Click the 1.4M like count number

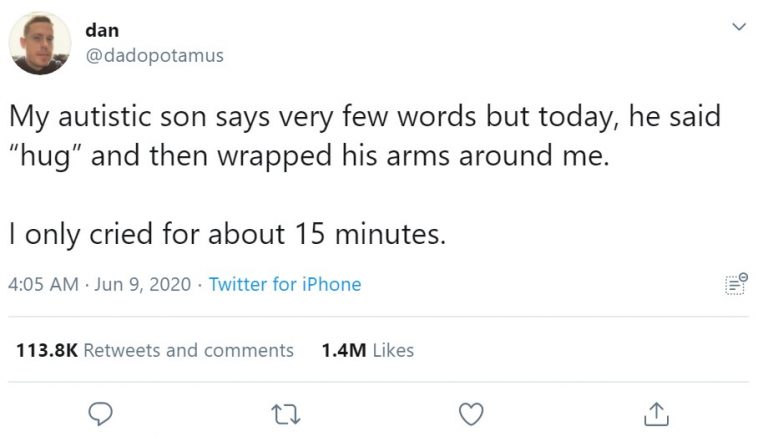[x=341, y=350]
